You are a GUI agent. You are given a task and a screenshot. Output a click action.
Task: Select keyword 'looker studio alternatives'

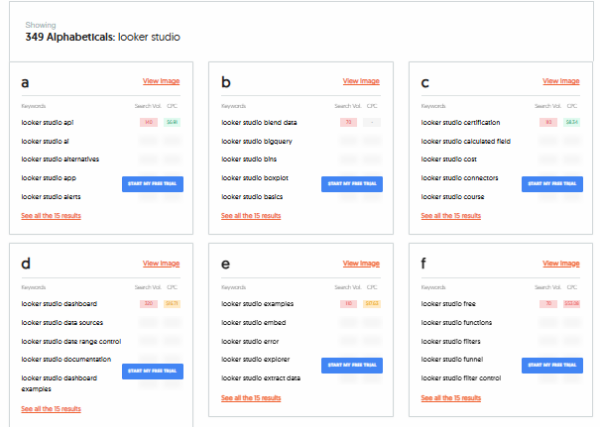[x=60, y=159]
